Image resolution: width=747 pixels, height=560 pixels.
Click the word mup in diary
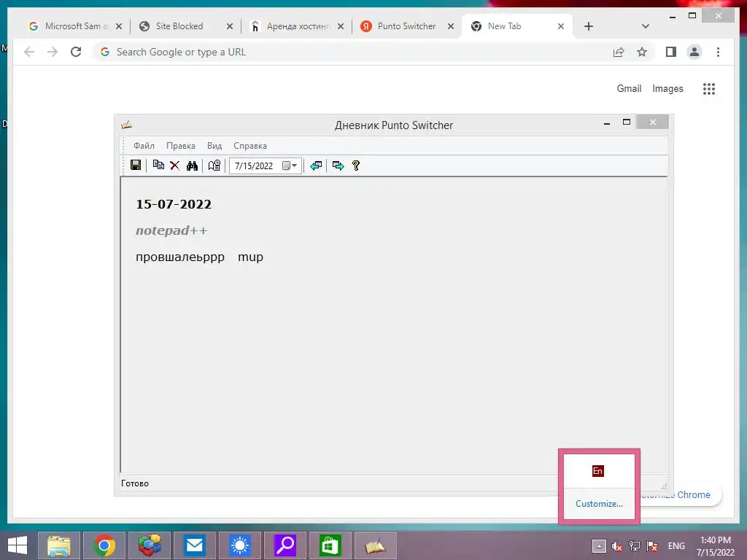pyautogui.click(x=251, y=257)
